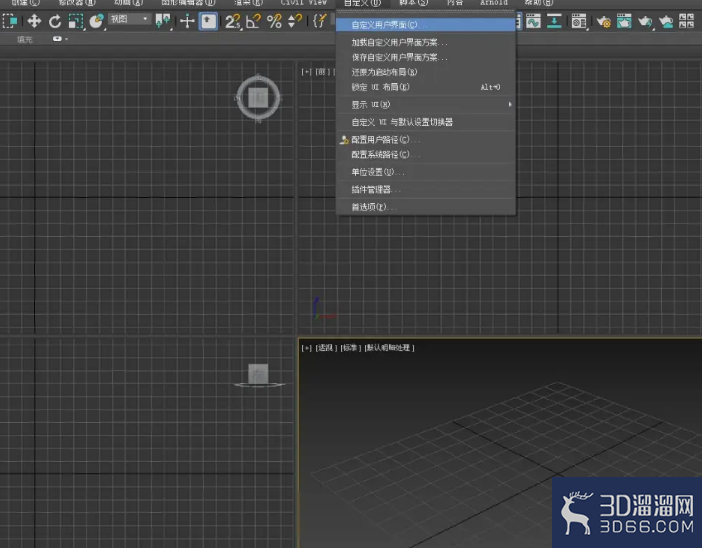Screen dimensions: 702x548
Task: Click the 填充 ribbon tab
Action: point(25,39)
